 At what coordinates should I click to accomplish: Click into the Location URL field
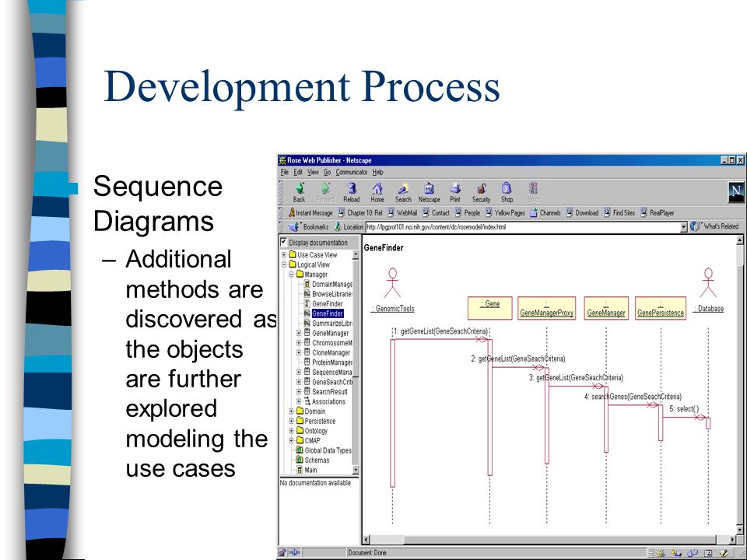tap(523, 227)
